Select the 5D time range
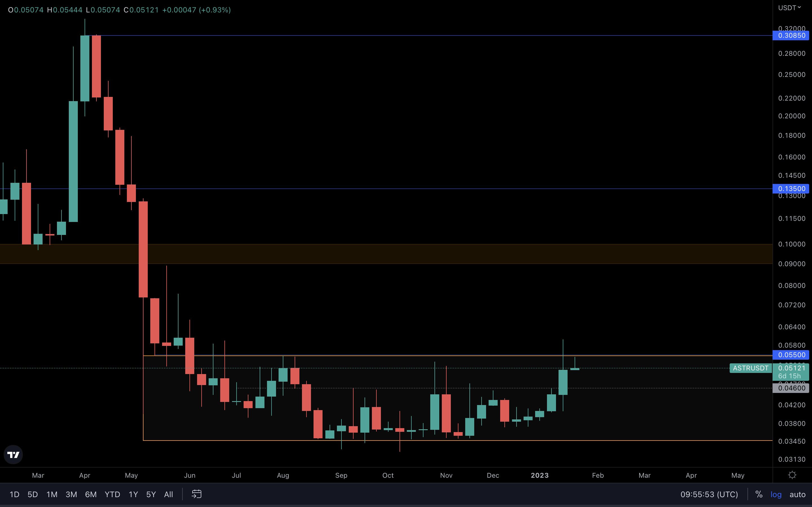 (x=32, y=494)
